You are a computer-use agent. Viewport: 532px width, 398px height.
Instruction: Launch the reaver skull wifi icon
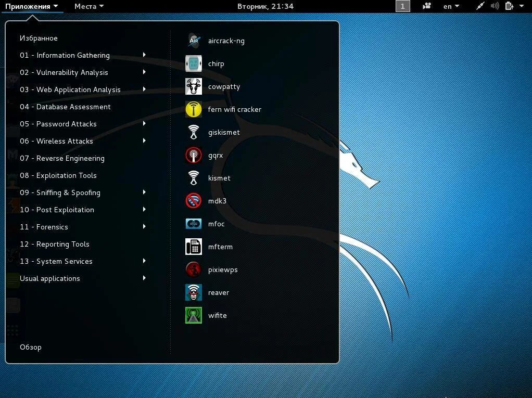(194, 292)
